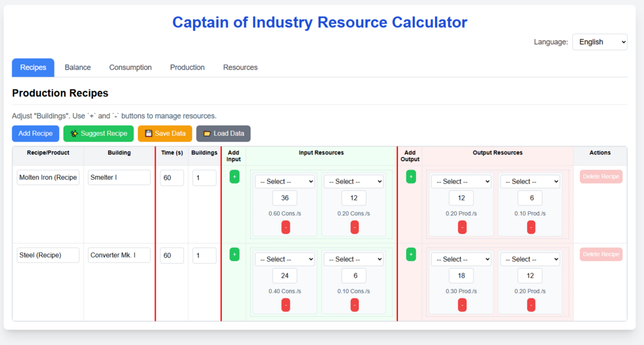Go to the Resources tab
644x345 pixels.
(240, 67)
